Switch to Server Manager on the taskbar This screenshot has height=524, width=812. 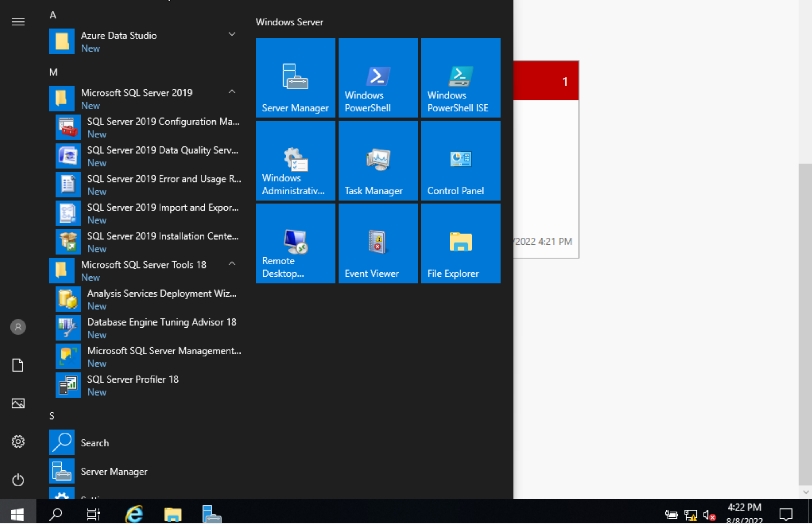coord(211,514)
